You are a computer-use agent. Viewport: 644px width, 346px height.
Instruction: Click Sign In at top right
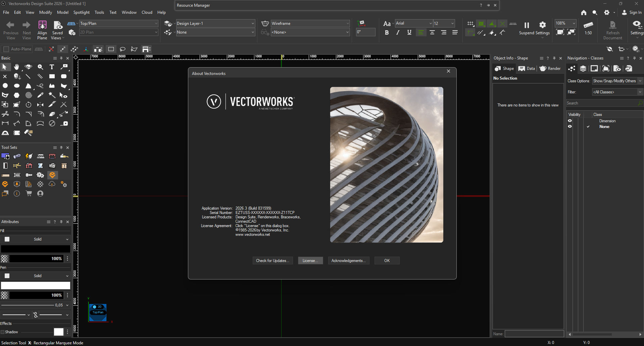click(632, 12)
